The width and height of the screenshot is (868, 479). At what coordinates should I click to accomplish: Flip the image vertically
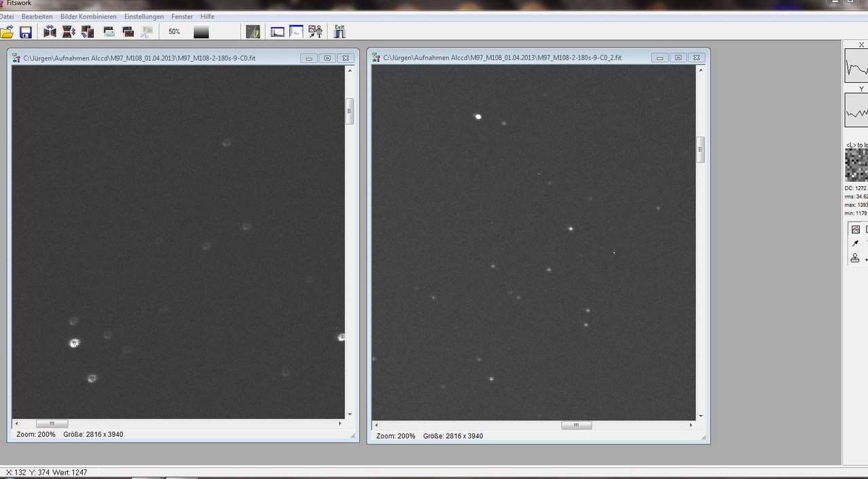tap(67, 31)
